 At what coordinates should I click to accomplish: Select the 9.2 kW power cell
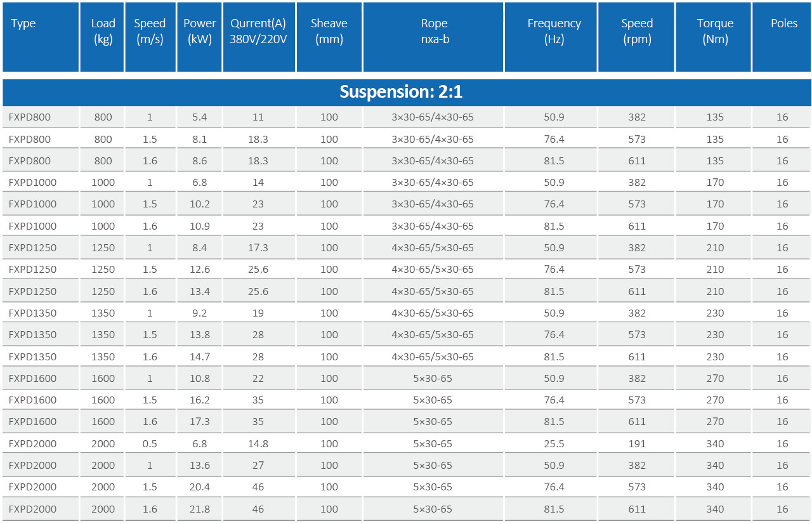click(200, 313)
